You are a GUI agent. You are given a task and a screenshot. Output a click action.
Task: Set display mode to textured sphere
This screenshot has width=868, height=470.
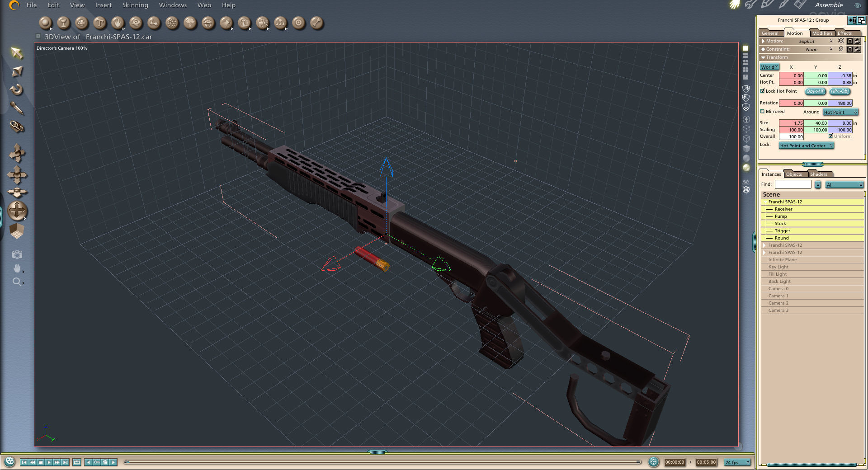(746, 168)
